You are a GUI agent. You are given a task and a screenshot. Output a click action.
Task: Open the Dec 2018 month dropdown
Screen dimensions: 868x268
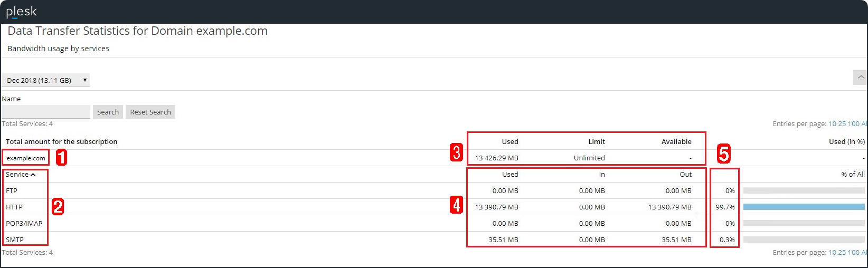pos(45,80)
